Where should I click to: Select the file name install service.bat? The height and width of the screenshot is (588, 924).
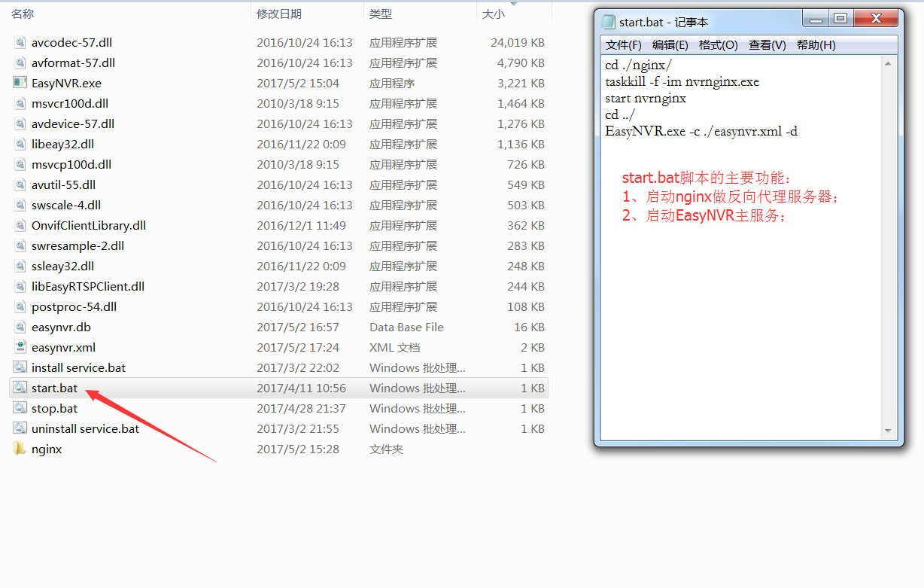78,367
